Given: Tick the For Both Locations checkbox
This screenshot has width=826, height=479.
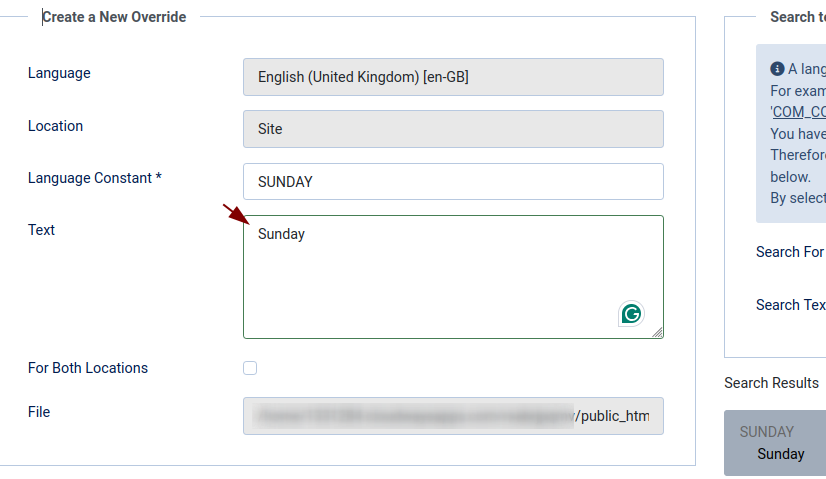Looking at the screenshot, I should 250,368.
